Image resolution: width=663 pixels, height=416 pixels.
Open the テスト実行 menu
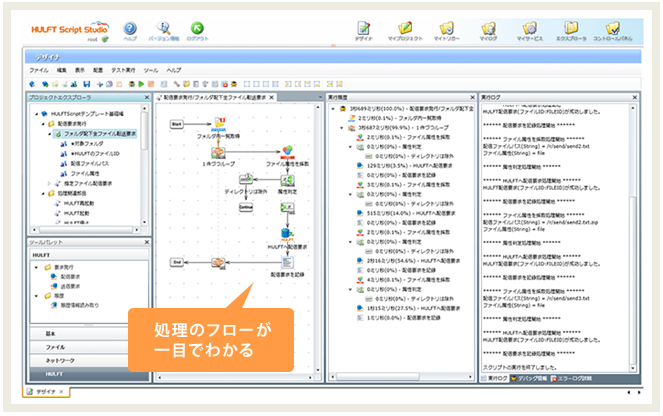click(x=125, y=71)
